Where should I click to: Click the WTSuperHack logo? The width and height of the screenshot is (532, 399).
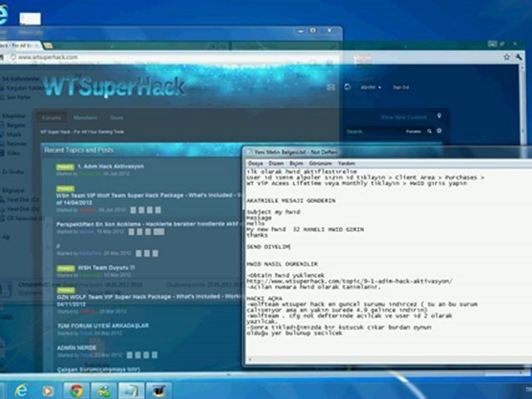[x=114, y=86]
